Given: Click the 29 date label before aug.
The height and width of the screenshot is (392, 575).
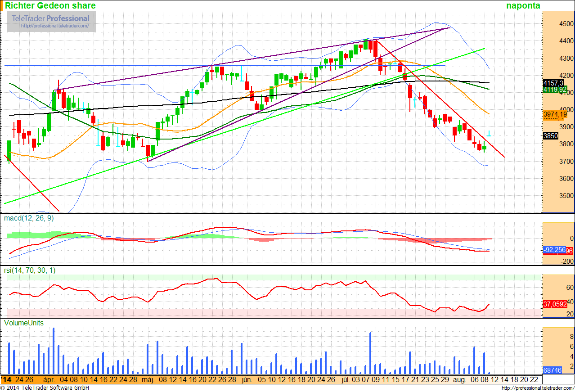Looking at the screenshot, I should pyautogui.click(x=445, y=379).
